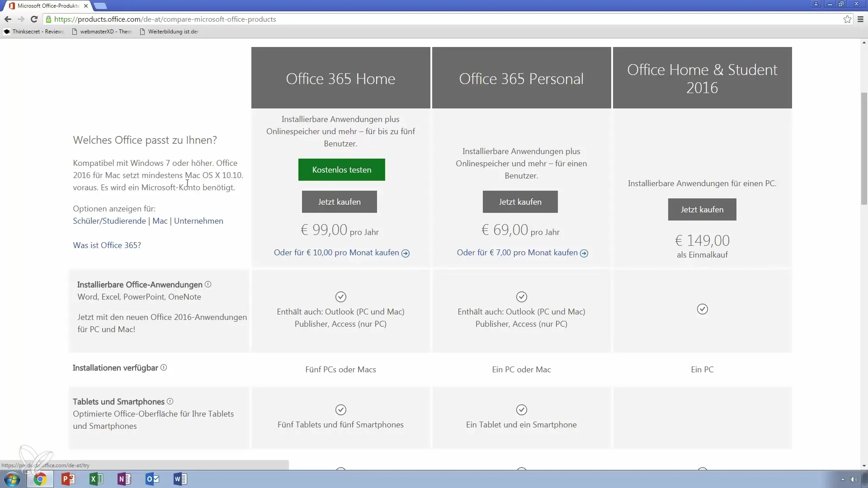Click the secure padlock icon in address bar
This screenshot has width=868, height=488.
click(x=49, y=19)
